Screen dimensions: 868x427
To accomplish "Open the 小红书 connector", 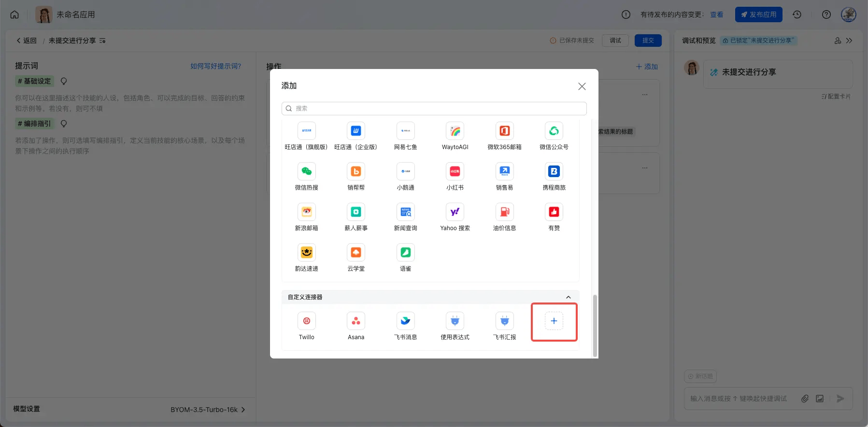I will [x=455, y=171].
